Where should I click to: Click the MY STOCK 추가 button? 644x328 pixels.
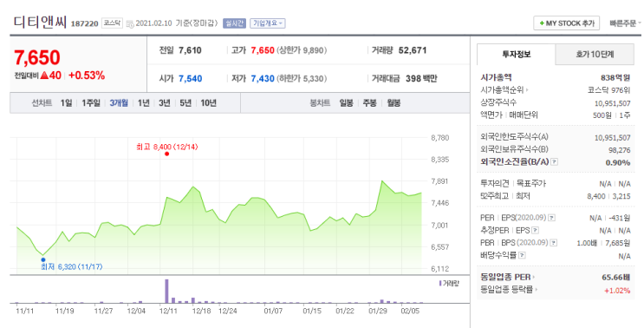coord(566,23)
